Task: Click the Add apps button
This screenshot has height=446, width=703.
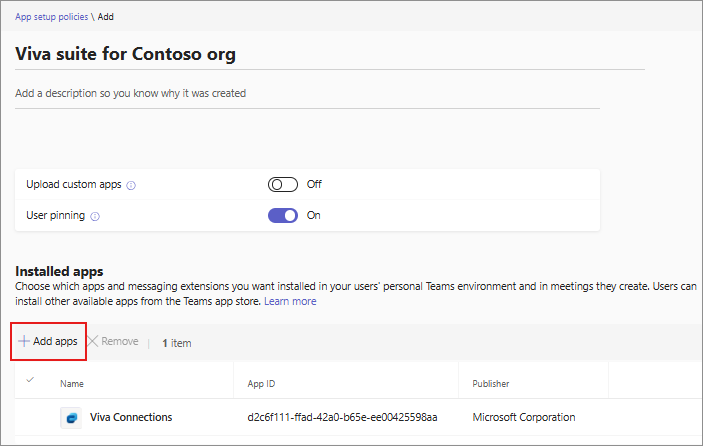Action: click(x=48, y=341)
